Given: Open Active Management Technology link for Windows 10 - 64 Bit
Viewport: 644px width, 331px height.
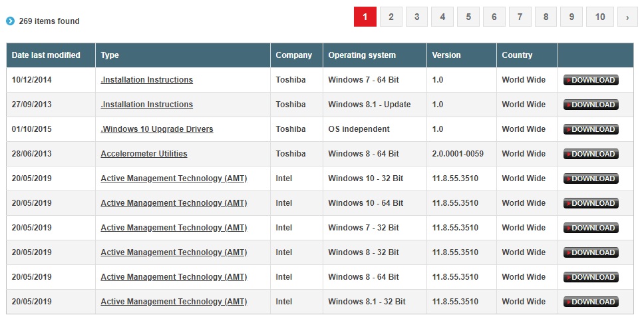Looking at the screenshot, I should (174, 203).
